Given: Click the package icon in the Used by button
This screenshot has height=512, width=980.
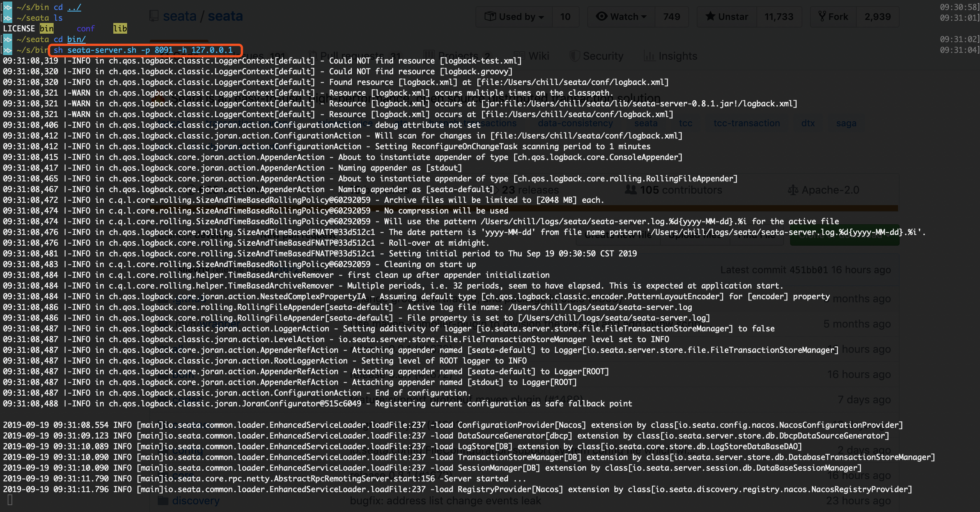Looking at the screenshot, I should click(490, 16).
